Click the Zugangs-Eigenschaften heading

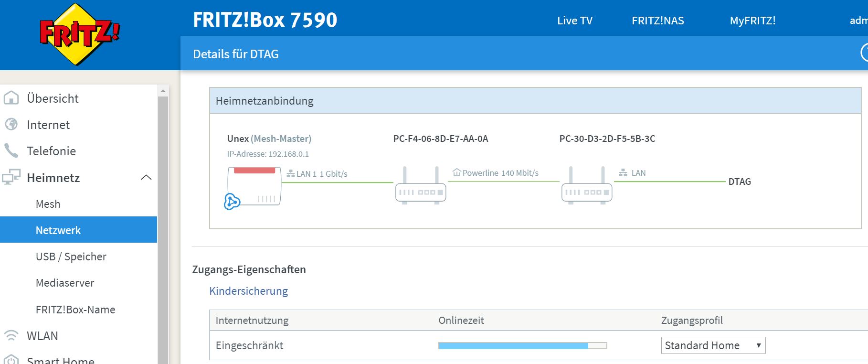pos(249,269)
